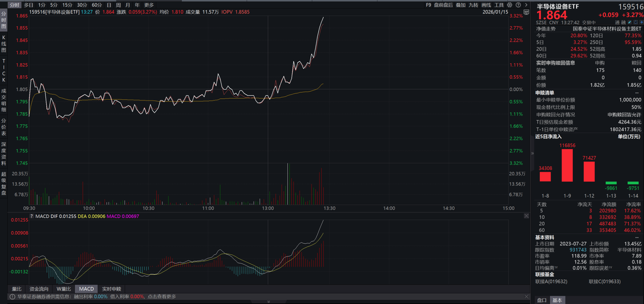Expand the 更多 time period dropdown
The image size is (644, 304).
(x=149, y=5)
